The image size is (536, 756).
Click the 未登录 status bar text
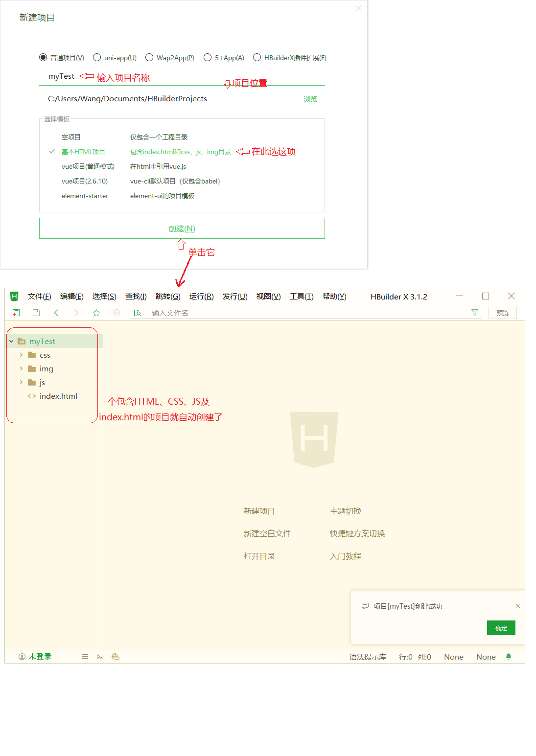40,657
